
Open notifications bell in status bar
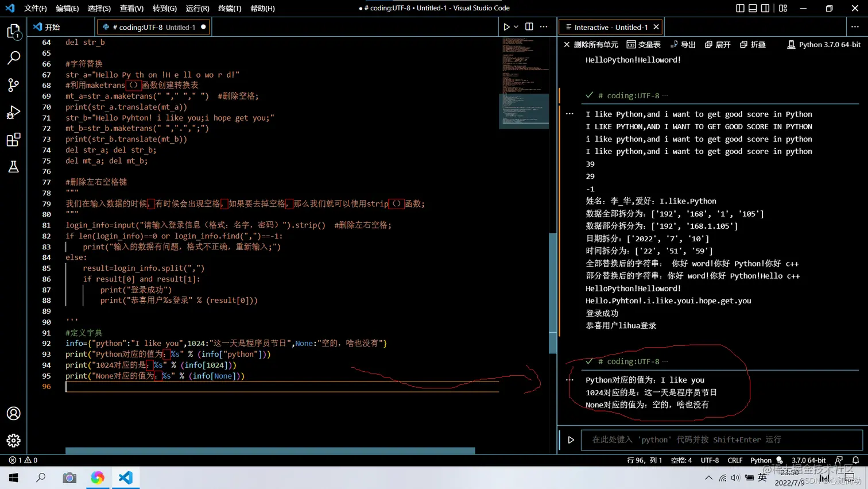(x=855, y=460)
